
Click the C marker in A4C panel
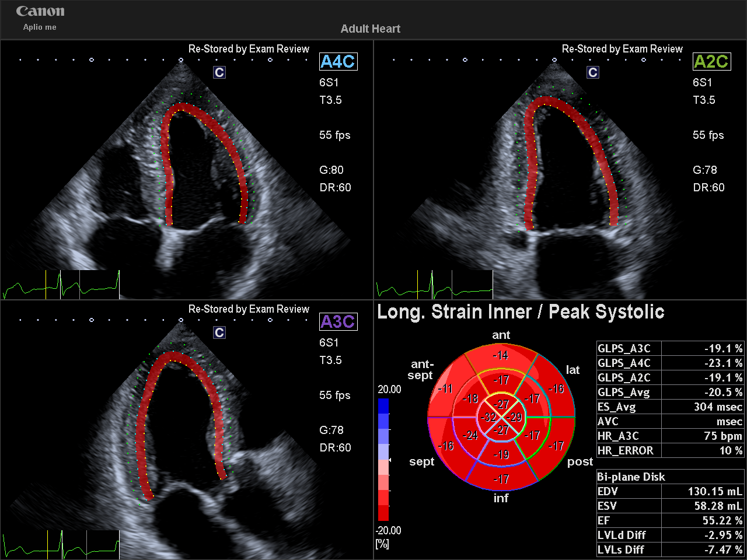pyautogui.click(x=219, y=72)
